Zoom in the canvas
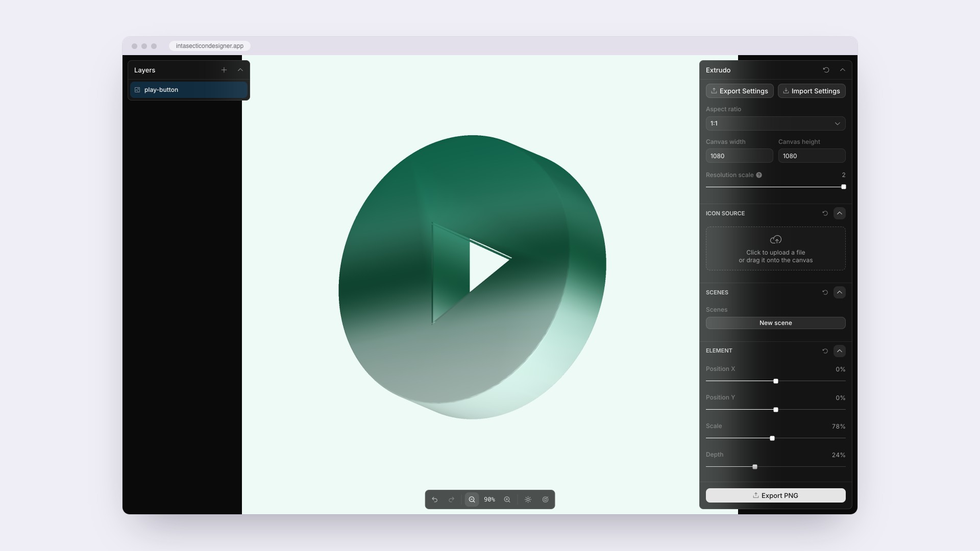Image resolution: width=980 pixels, height=551 pixels. (x=507, y=499)
